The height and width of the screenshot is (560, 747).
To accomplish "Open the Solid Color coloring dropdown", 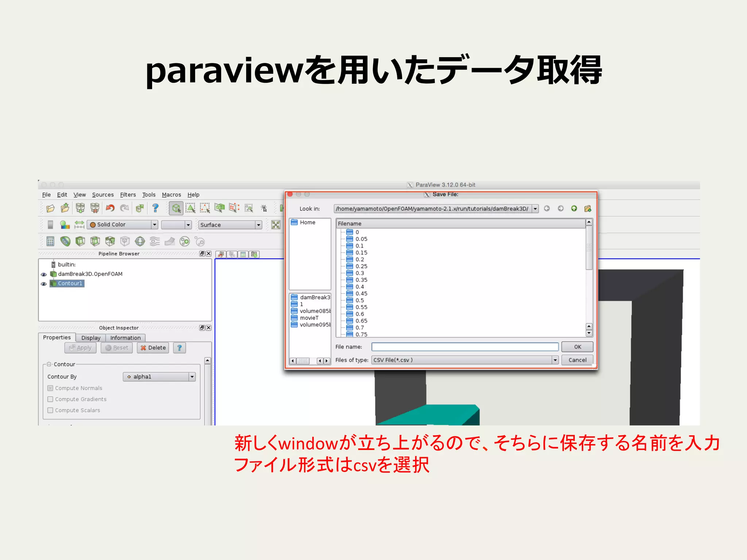I will click(123, 225).
